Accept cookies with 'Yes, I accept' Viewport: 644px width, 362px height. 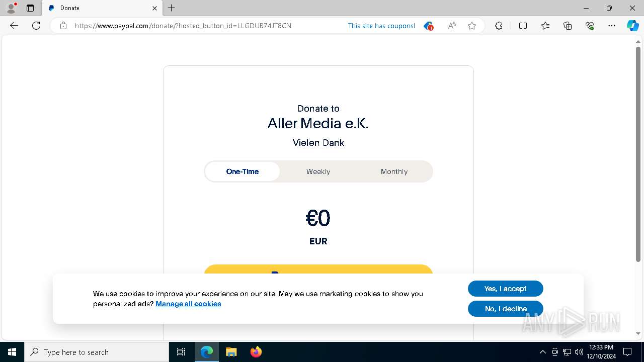[x=506, y=289]
